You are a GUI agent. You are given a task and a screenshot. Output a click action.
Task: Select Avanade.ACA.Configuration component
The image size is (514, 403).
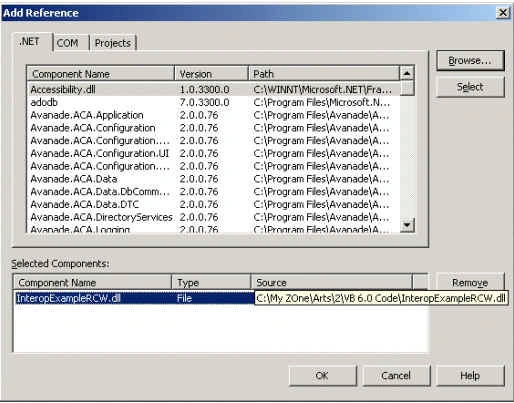[213, 128]
